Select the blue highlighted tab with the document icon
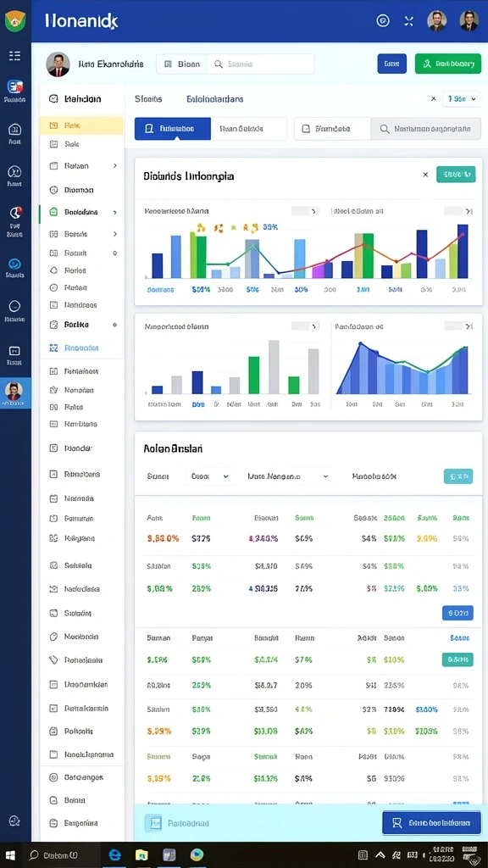Screen dimensions: 488x868 click(173, 129)
